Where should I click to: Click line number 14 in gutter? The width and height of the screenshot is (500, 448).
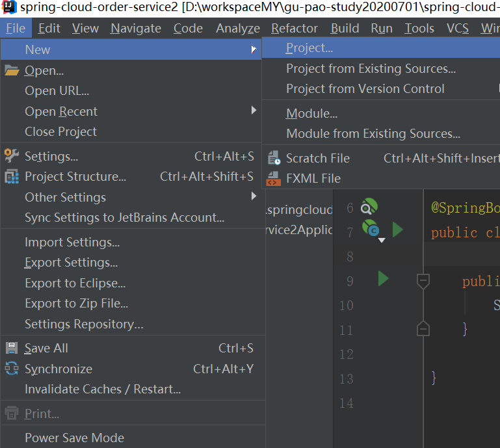[347, 403]
